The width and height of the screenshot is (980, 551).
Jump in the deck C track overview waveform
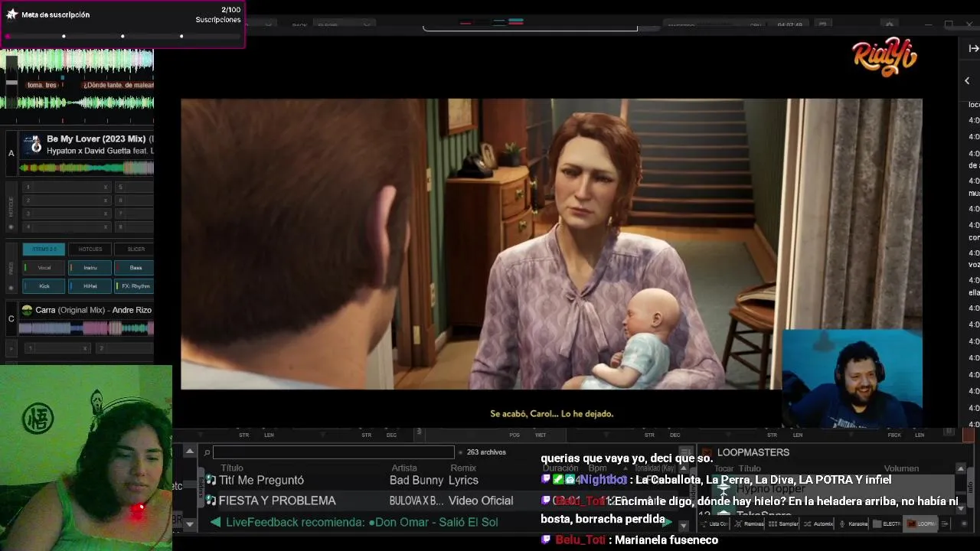[87, 328]
